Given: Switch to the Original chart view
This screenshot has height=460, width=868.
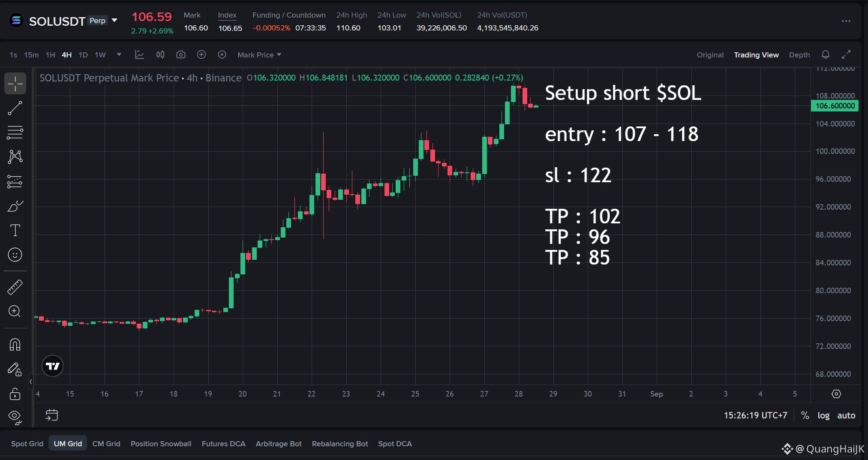Looking at the screenshot, I should coord(710,55).
